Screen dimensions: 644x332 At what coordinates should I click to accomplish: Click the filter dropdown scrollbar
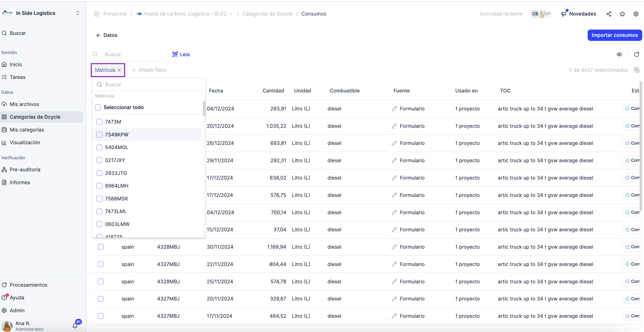pos(204,108)
